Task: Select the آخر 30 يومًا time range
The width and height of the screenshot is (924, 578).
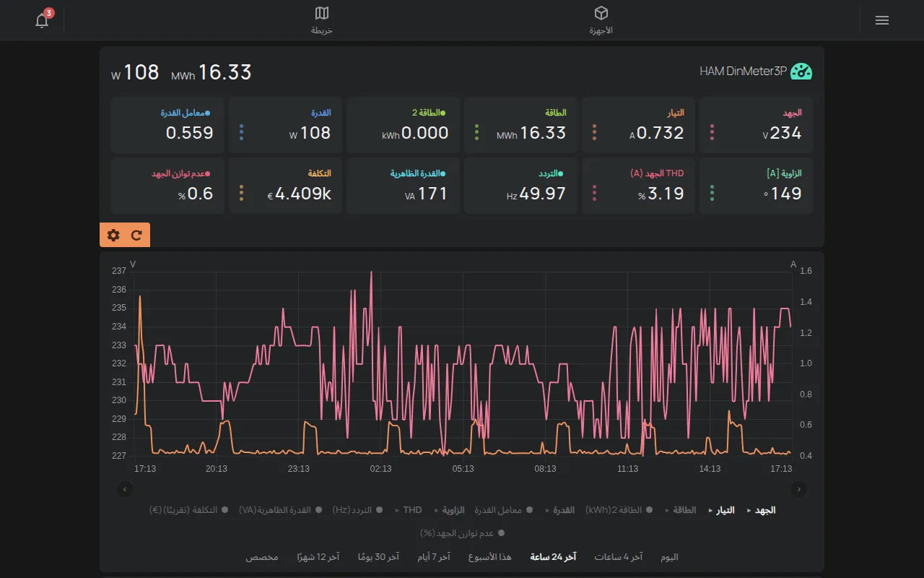Action: pyautogui.click(x=379, y=557)
